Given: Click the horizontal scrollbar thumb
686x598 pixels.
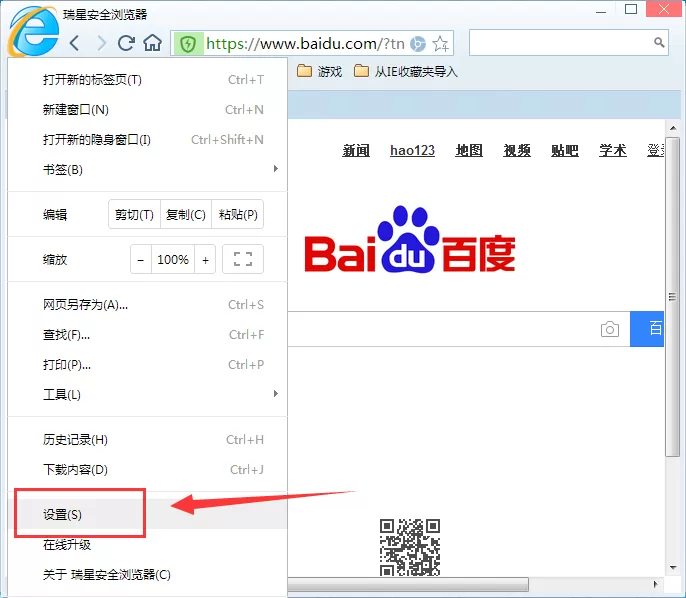Looking at the screenshot, I should (x=408, y=584).
